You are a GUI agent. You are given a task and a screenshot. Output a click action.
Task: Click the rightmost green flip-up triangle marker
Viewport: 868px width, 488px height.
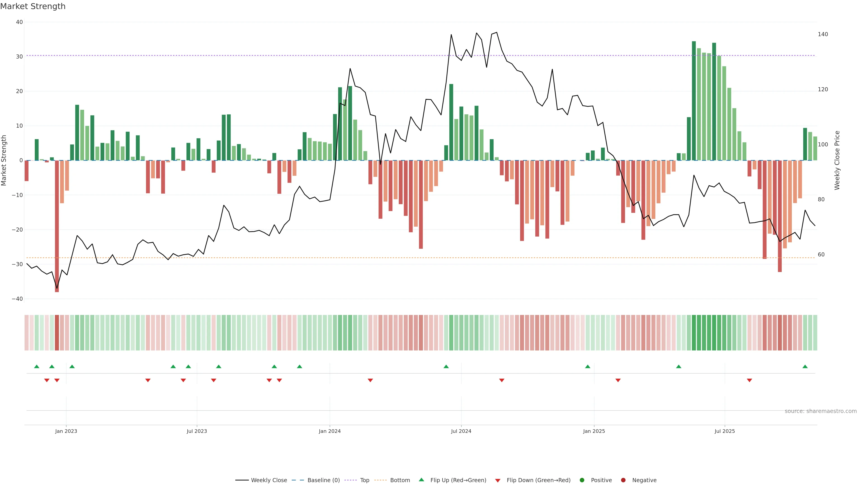coord(805,366)
